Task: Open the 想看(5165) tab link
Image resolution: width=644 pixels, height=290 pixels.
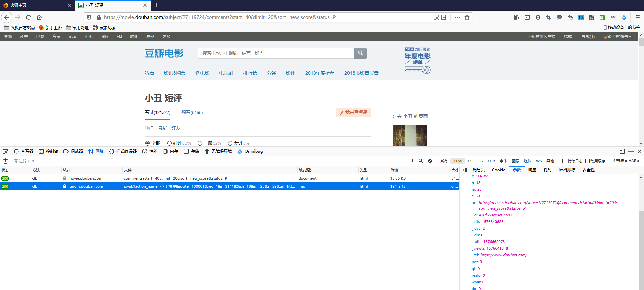Action: (192, 112)
